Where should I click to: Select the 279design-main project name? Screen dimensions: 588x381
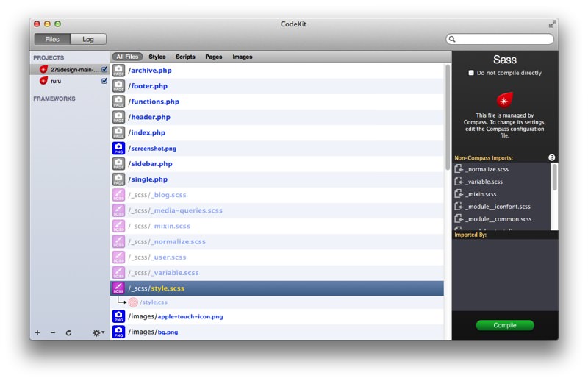tap(75, 69)
